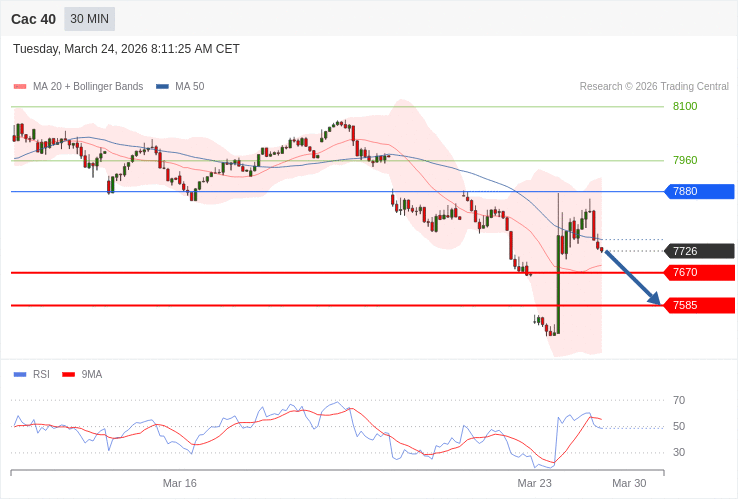
Task: Click the Cac 40 title
Action: (33, 19)
